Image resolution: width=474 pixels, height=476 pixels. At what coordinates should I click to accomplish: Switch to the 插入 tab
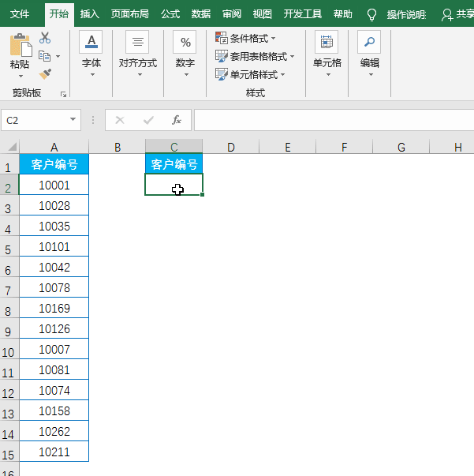[x=90, y=14]
